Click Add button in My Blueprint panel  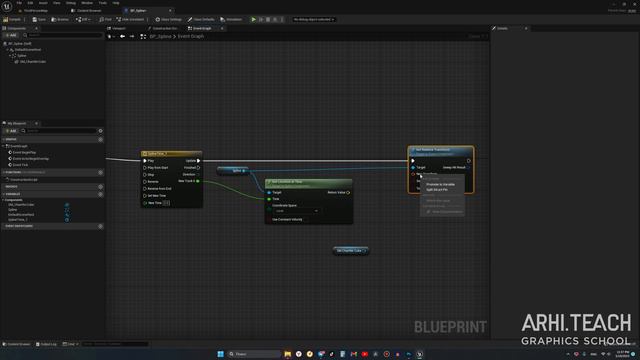pyautogui.click(x=11, y=131)
